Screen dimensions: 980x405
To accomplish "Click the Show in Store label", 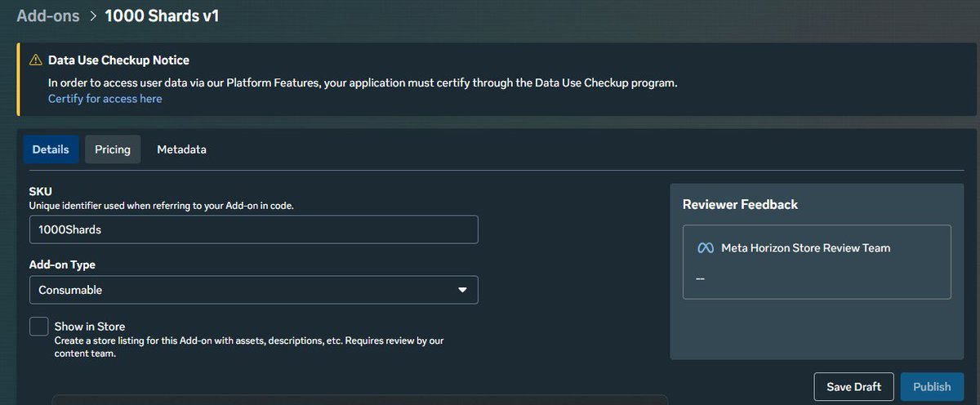I will 90,327.
